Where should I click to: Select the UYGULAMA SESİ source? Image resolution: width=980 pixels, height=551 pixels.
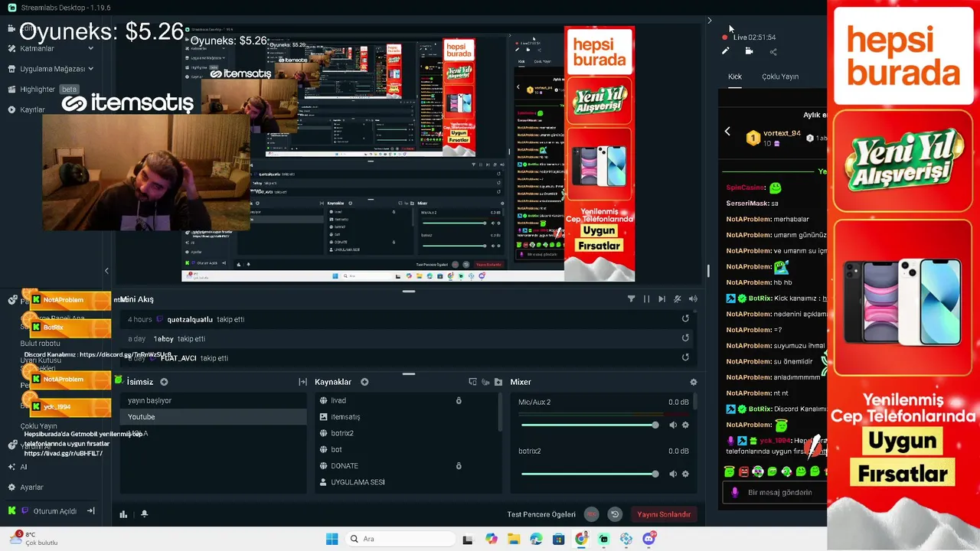tap(406, 482)
